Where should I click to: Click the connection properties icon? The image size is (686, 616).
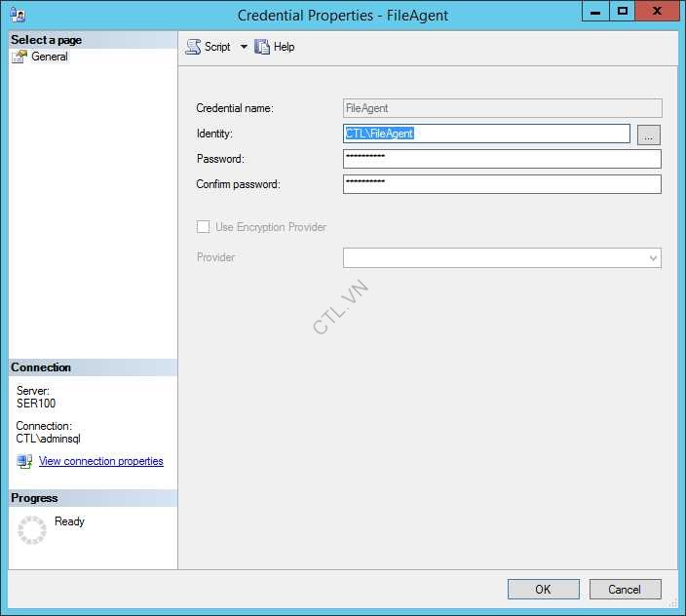pyautogui.click(x=24, y=461)
